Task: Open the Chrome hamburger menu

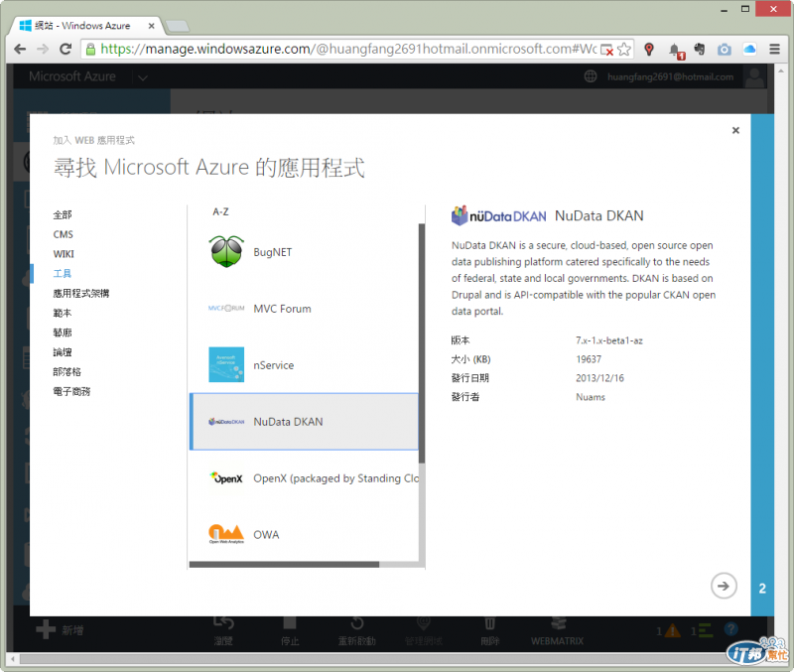Action: coord(774,49)
